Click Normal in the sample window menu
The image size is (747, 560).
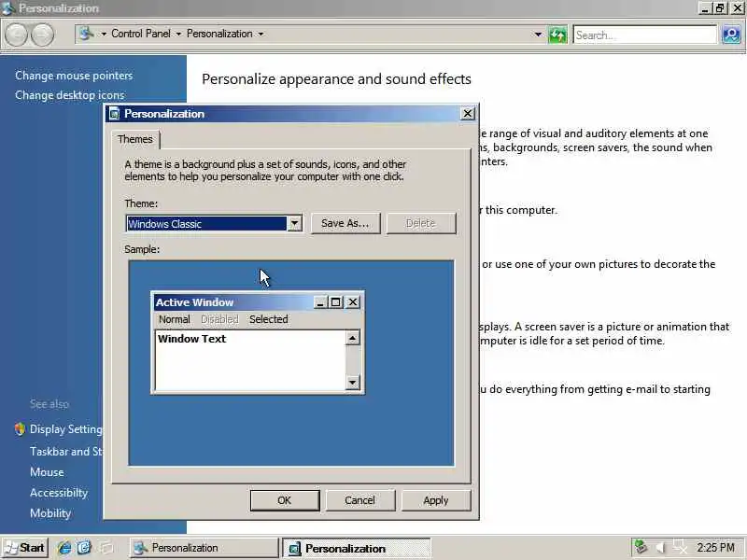(175, 319)
